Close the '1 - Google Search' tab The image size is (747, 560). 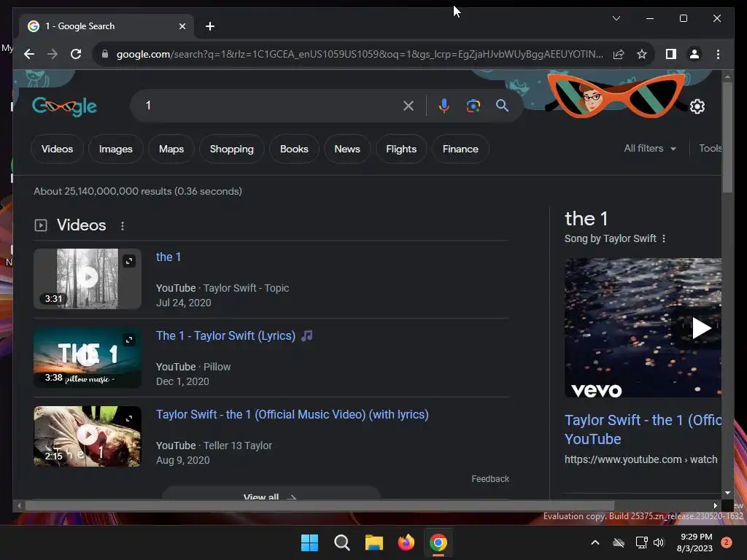click(182, 26)
